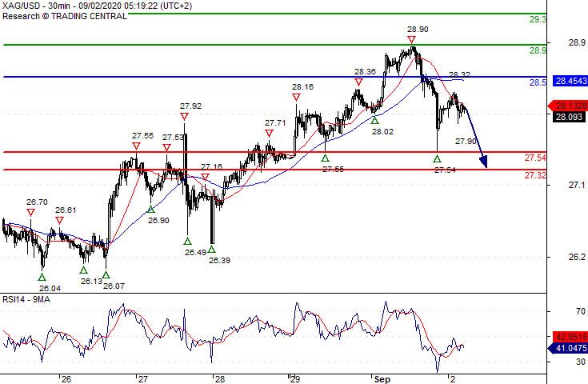Viewport: 588px width, 384px height.
Task: Click the green triangle above the 28.02 label
Action: pos(374,120)
